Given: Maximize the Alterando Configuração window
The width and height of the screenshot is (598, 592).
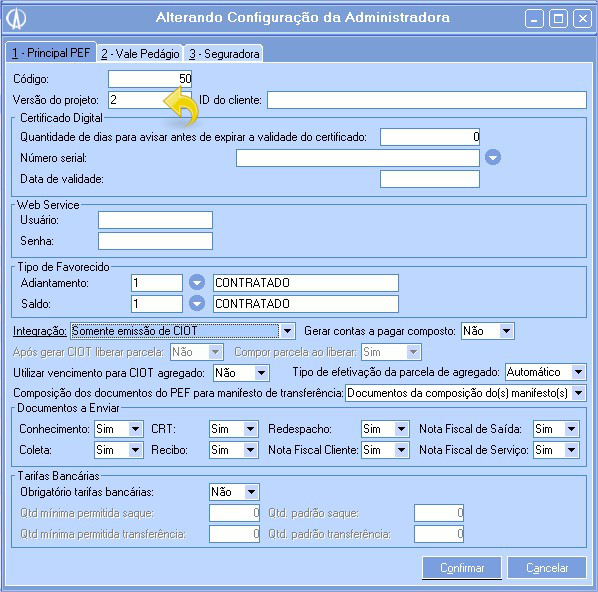Looking at the screenshot, I should [558, 18].
